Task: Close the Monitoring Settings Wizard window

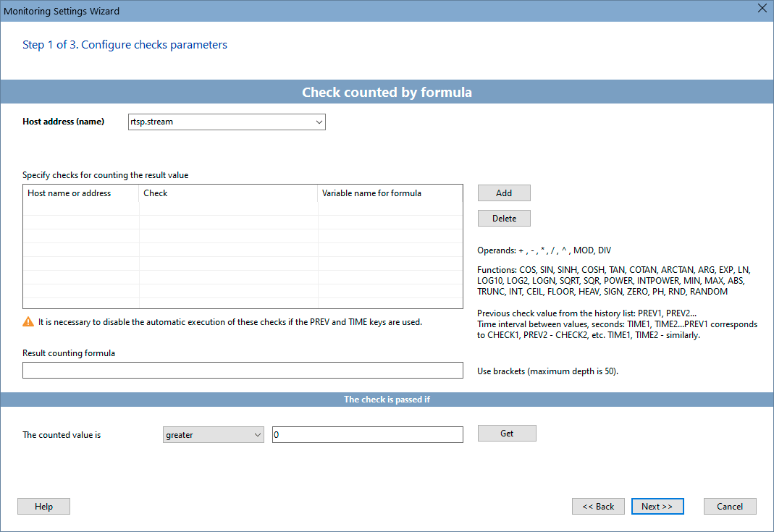Action: 761,9
